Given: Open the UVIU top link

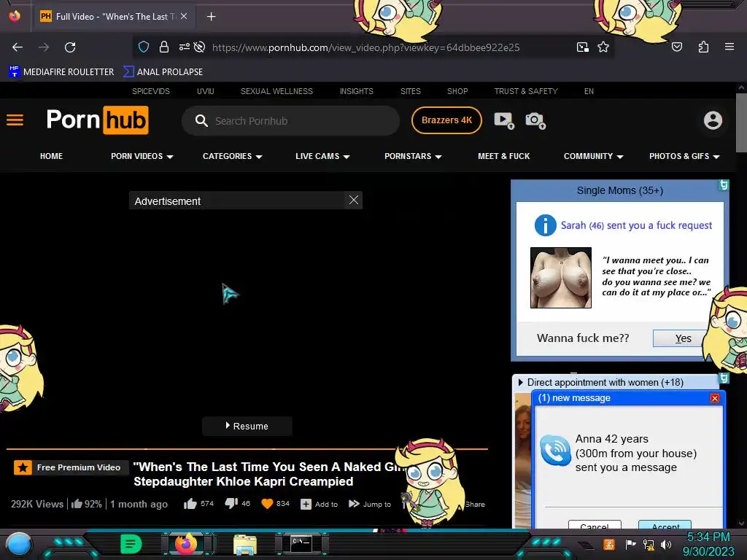Looking at the screenshot, I should (x=205, y=91).
